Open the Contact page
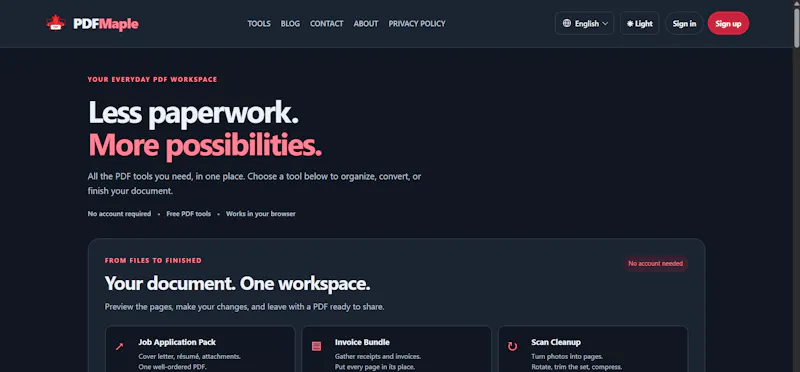Viewport: 800px width, 372px height. click(x=327, y=23)
